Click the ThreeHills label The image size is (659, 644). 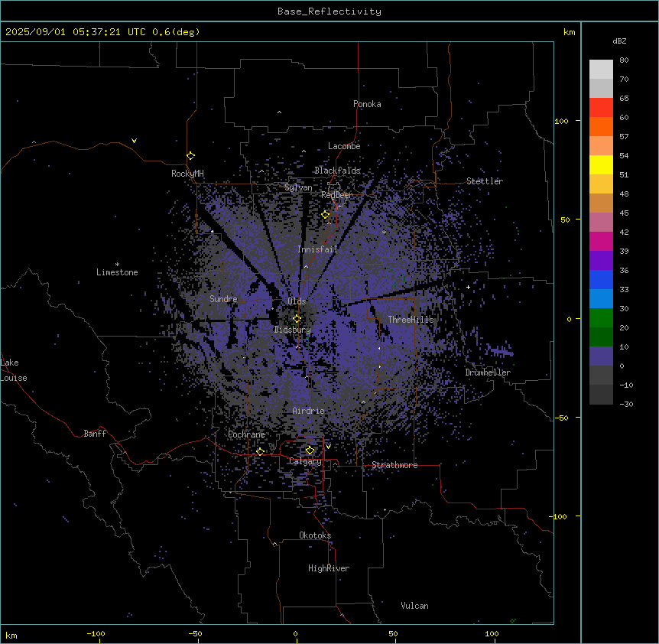pyautogui.click(x=411, y=320)
